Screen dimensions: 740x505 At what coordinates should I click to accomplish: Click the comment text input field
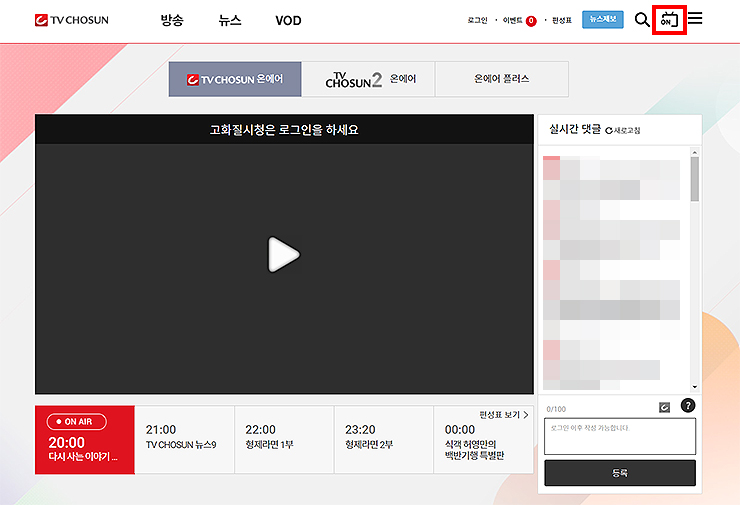click(620, 436)
